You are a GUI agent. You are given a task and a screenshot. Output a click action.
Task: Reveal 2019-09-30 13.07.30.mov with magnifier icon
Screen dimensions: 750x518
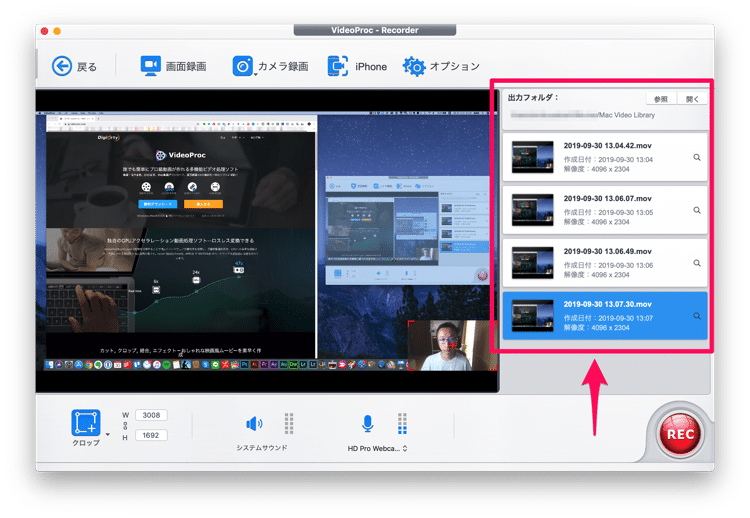pos(697,316)
